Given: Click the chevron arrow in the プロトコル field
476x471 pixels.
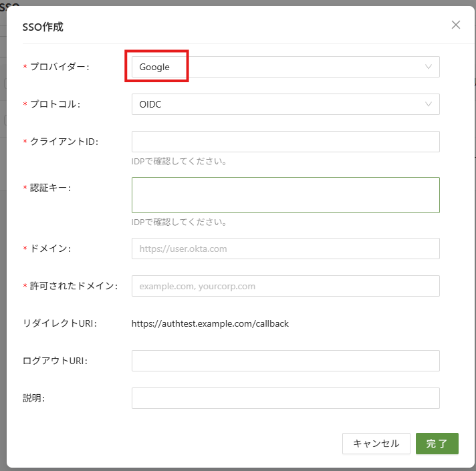Looking at the screenshot, I should coord(429,104).
